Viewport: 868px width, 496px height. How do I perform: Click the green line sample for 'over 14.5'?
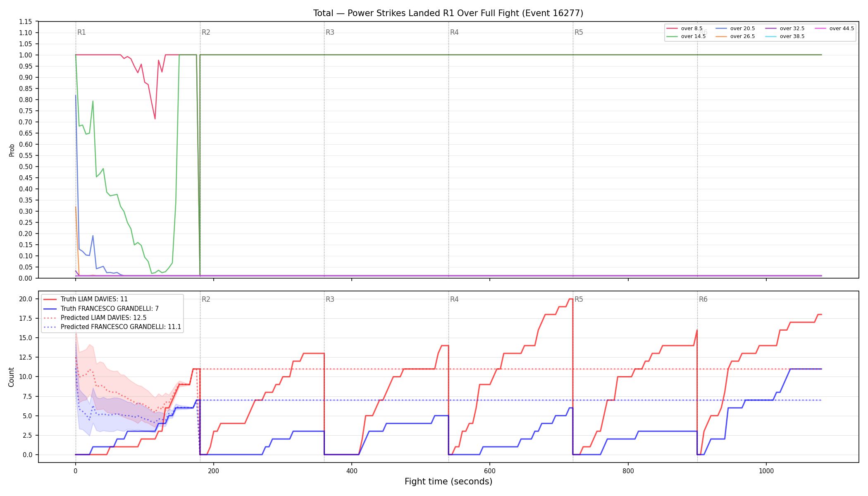click(x=672, y=36)
